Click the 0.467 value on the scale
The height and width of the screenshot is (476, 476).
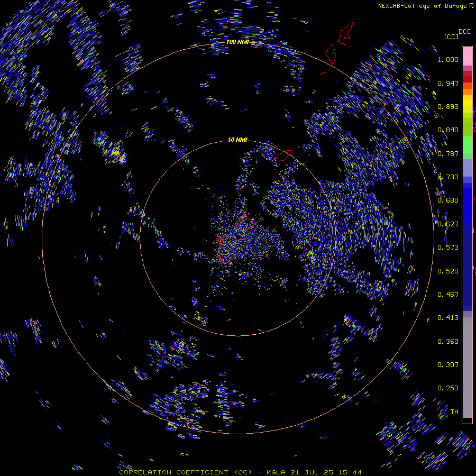(448, 295)
